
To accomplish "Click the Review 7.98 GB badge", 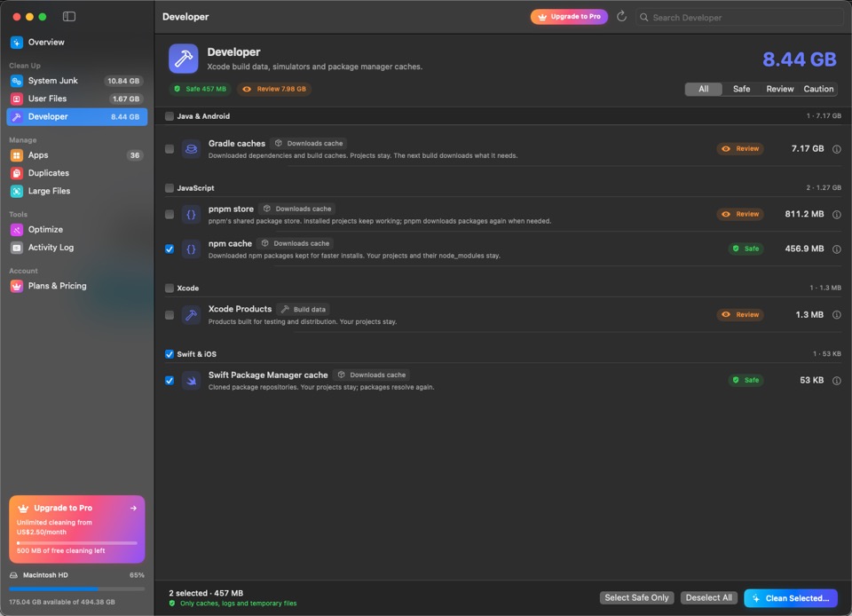I will pyautogui.click(x=274, y=89).
